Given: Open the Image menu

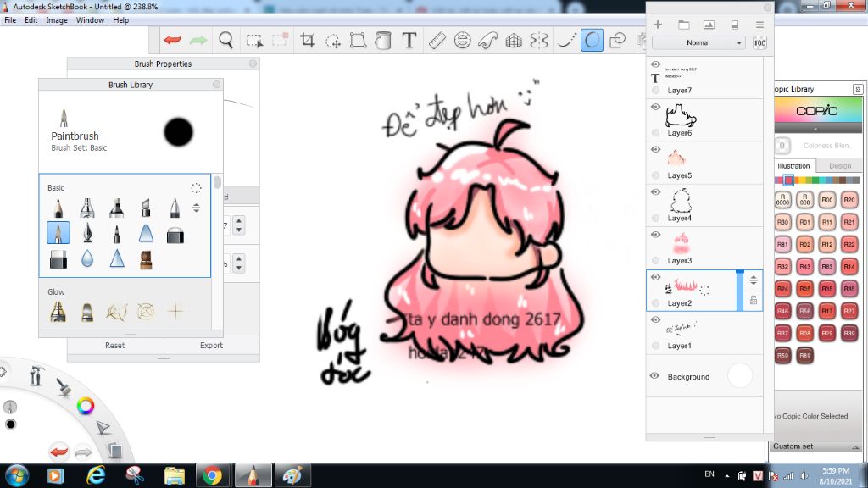Looking at the screenshot, I should click(x=57, y=20).
